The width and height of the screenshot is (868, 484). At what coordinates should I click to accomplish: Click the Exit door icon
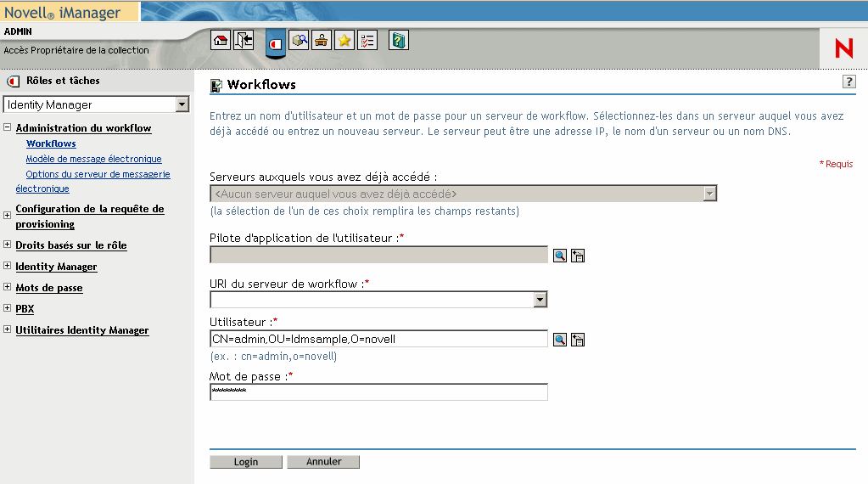point(244,41)
